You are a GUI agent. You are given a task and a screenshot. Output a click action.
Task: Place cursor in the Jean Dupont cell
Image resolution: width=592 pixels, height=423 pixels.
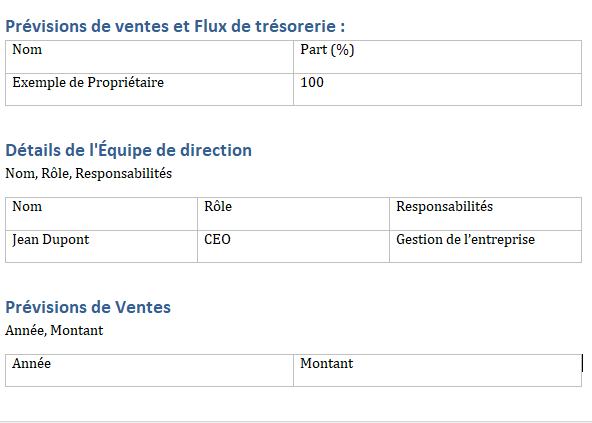tap(101, 246)
